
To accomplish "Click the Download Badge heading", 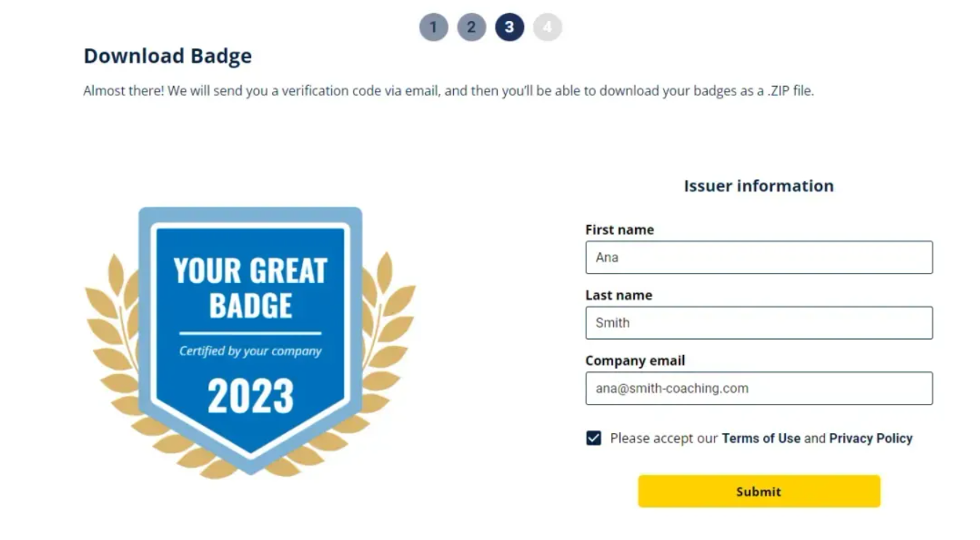I will click(x=167, y=55).
